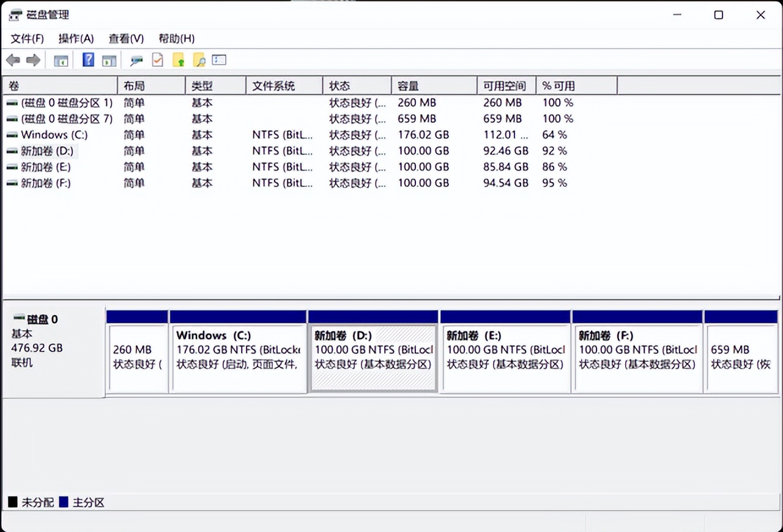Toggle the action pane toolbar icon
This screenshot has height=532, width=783.
click(x=109, y=60)
